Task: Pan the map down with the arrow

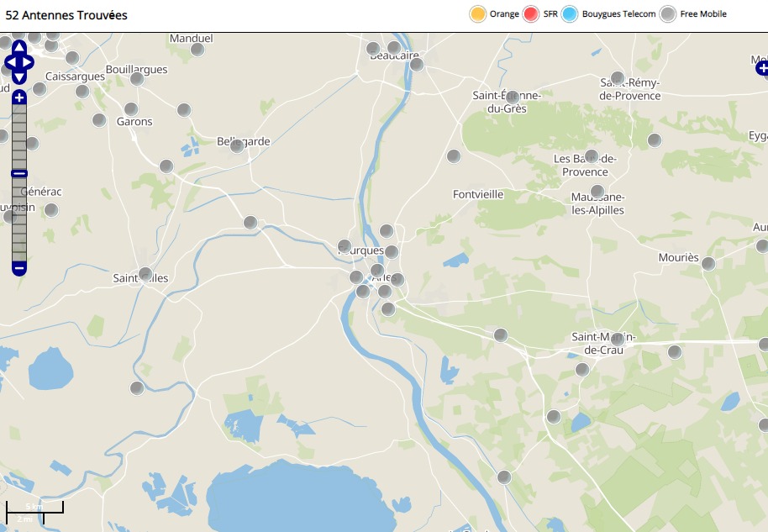Action: click(x=19, y=76)
